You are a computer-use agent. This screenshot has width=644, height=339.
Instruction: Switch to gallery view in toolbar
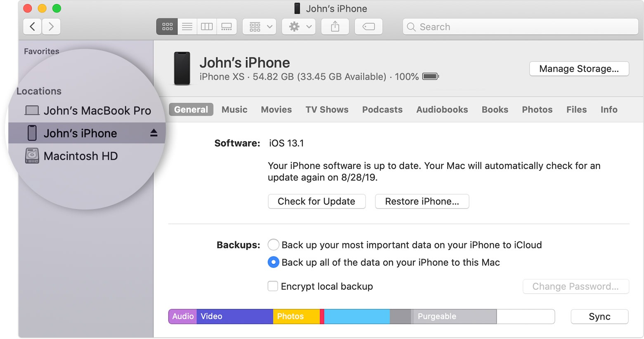227,27
